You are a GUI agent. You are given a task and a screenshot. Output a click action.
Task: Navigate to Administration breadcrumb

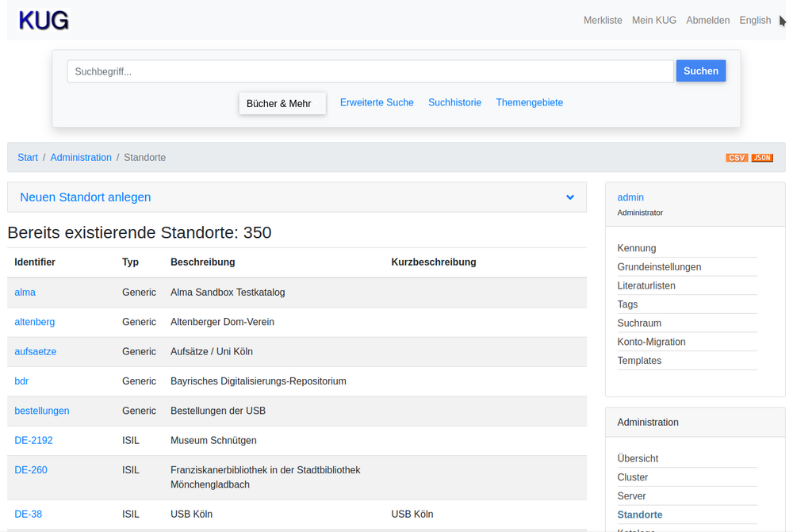click(81, 158)
